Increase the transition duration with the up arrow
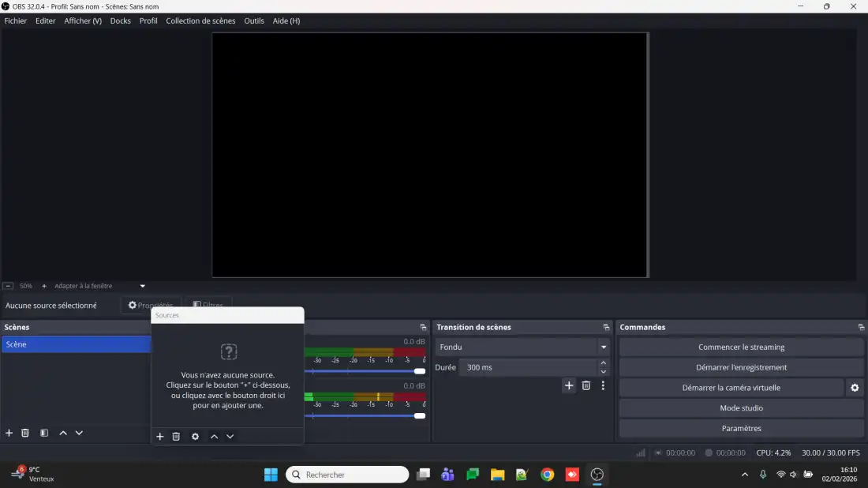The width and height of the screenshot is (868, 488). 604,363
